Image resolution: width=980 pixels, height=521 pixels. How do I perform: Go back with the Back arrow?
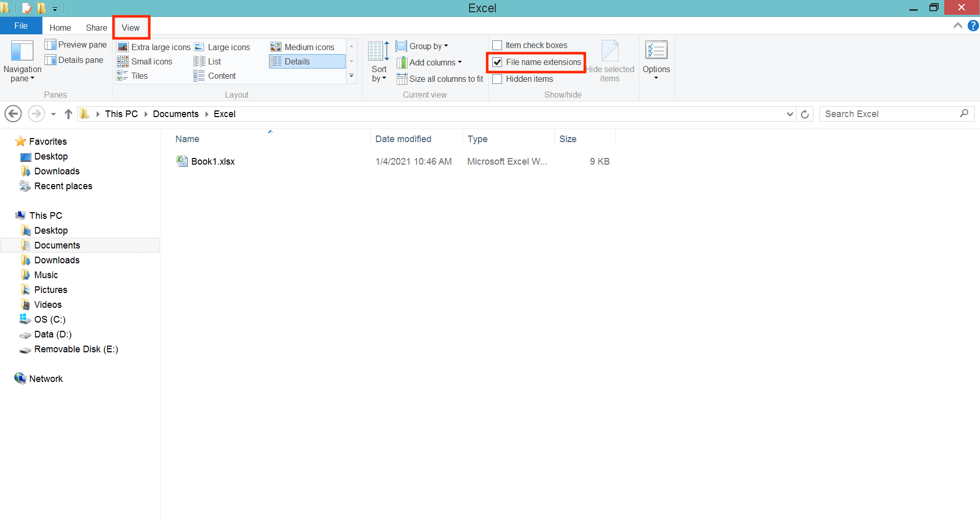click(x=13, y=114)
